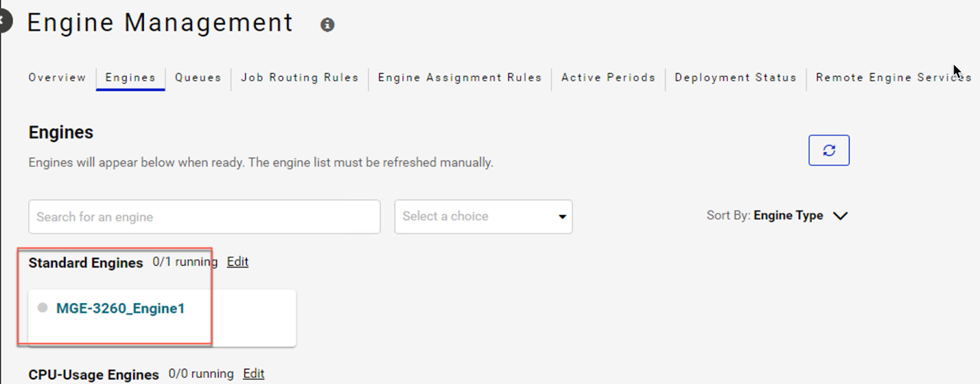980x384 pixels.
Task: Open the MGE-3260_Engine1 engine link
Action: (120, 309)
